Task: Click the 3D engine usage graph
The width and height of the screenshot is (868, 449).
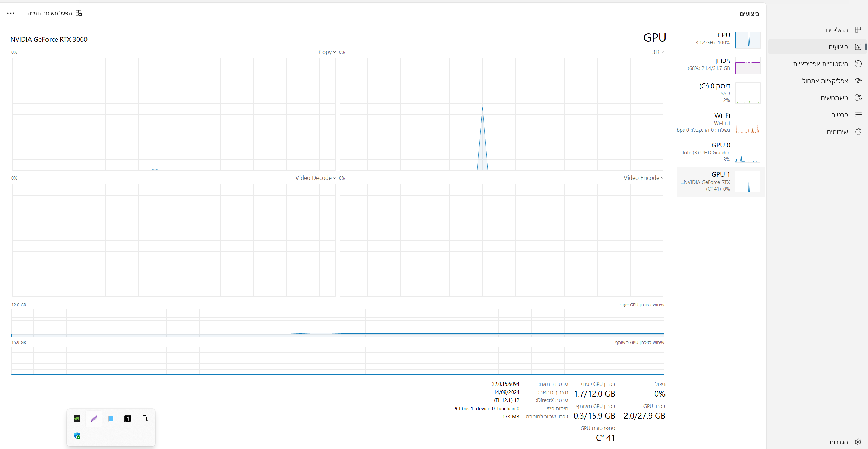Action: pyautogui.click(x=501, y=114)
